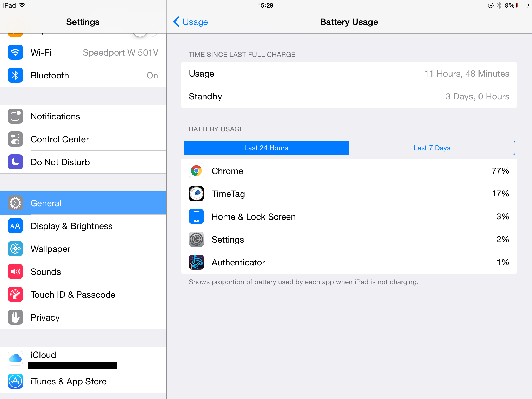Tap the Do Not Disturb moon icon
Screen dimensions: 532x399
(15, 162)
